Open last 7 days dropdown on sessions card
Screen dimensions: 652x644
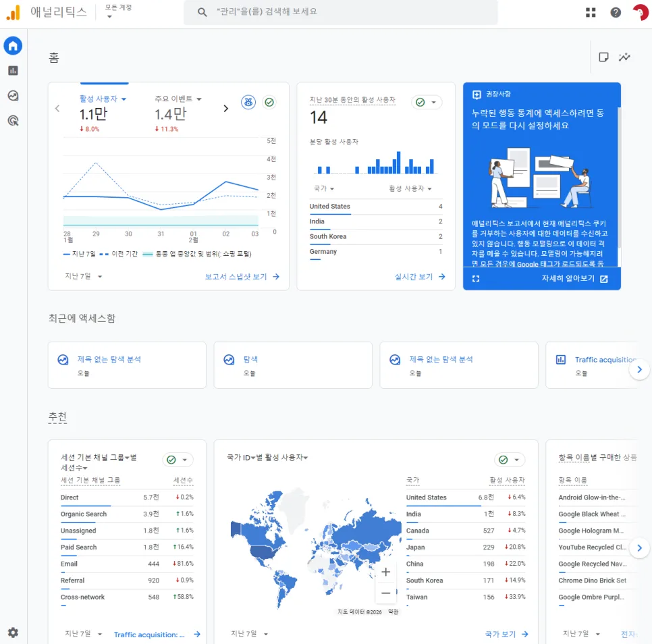[x=83, y=634]
